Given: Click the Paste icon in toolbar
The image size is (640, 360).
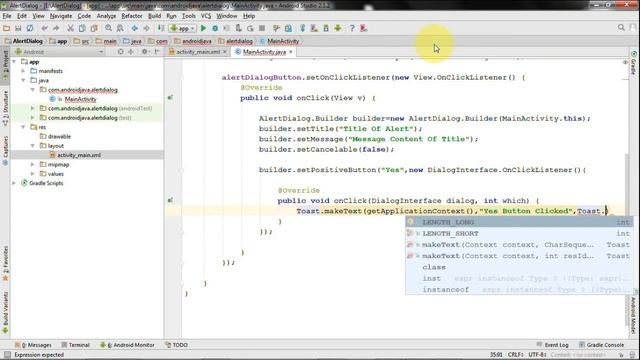Looking at the screenshot, I should 94,28.
